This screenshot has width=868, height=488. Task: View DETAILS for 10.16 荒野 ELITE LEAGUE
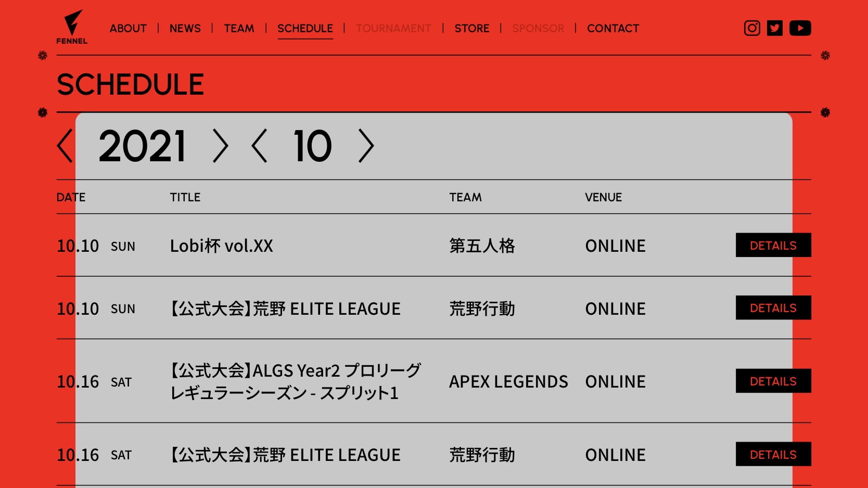tap(773, 454)
